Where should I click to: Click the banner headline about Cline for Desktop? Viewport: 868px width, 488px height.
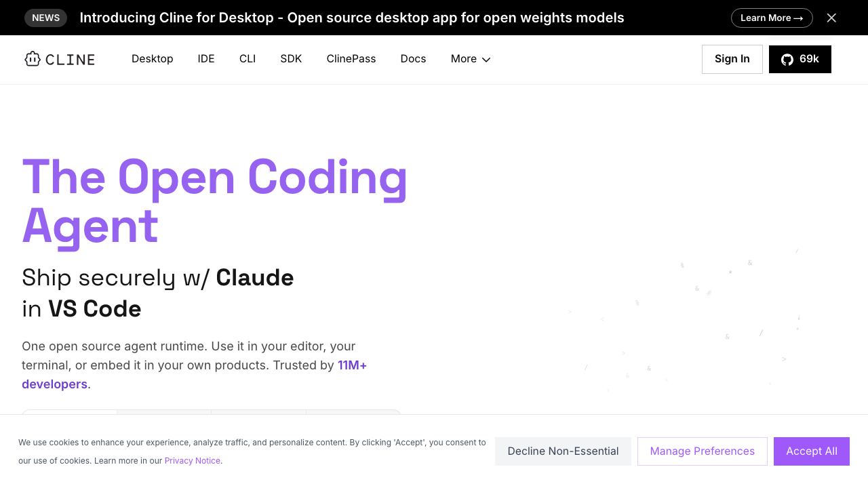click(x=352, y=18)
